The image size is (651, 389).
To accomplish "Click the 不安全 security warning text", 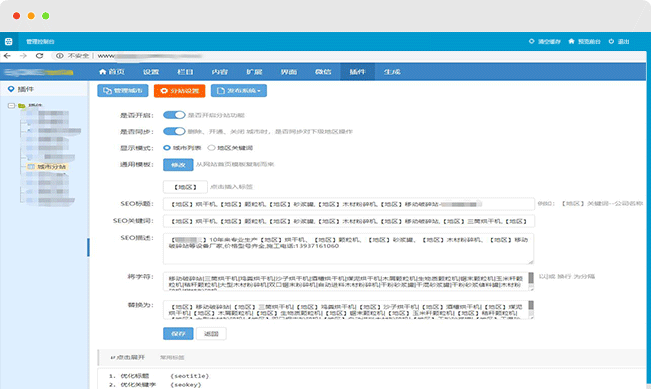I will [x=78, y=56].
